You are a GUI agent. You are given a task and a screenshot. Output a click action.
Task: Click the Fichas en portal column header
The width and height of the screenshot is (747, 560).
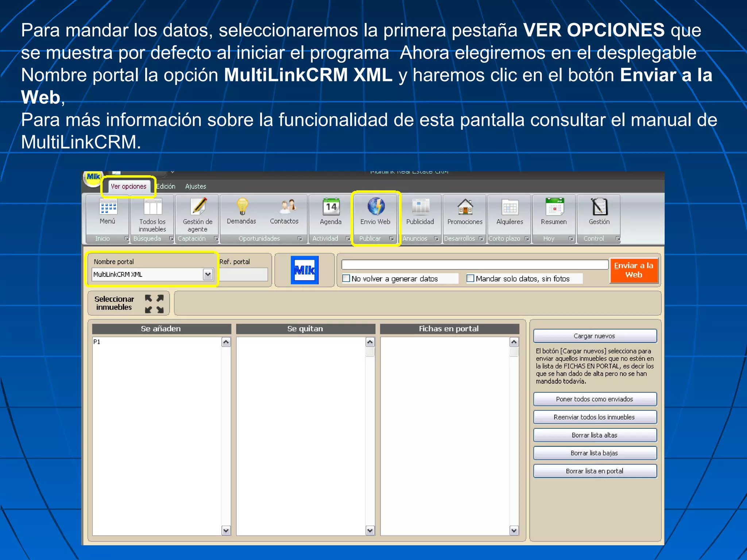tap(449, 328)
